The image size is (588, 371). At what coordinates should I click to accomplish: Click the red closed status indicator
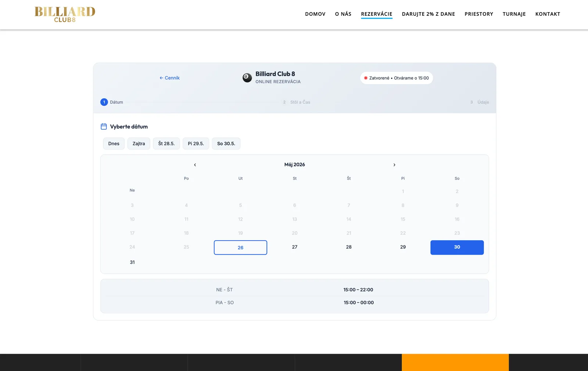click(366, 78)
